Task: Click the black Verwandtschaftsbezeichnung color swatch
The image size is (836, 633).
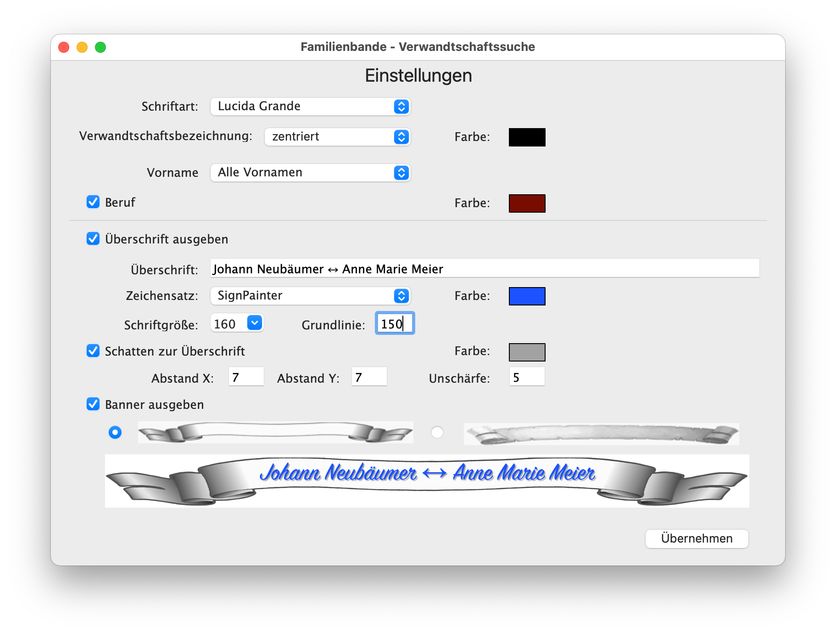Action: (527, 137)
